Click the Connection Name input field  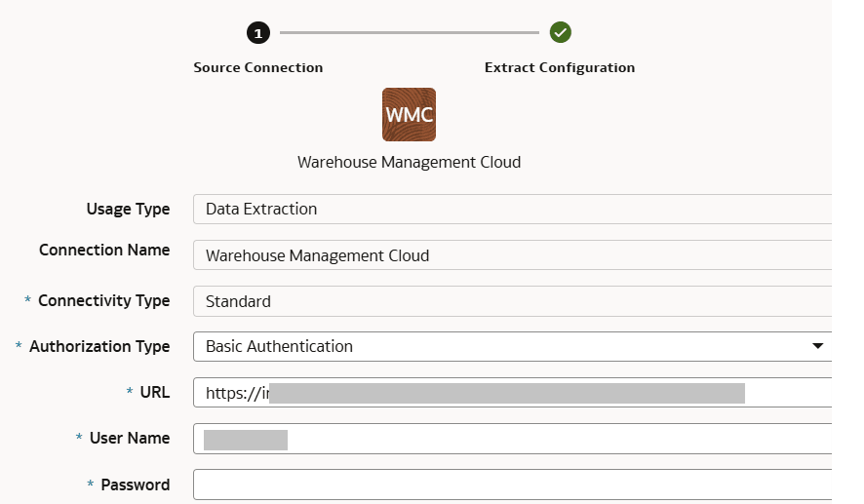[512, 255]
